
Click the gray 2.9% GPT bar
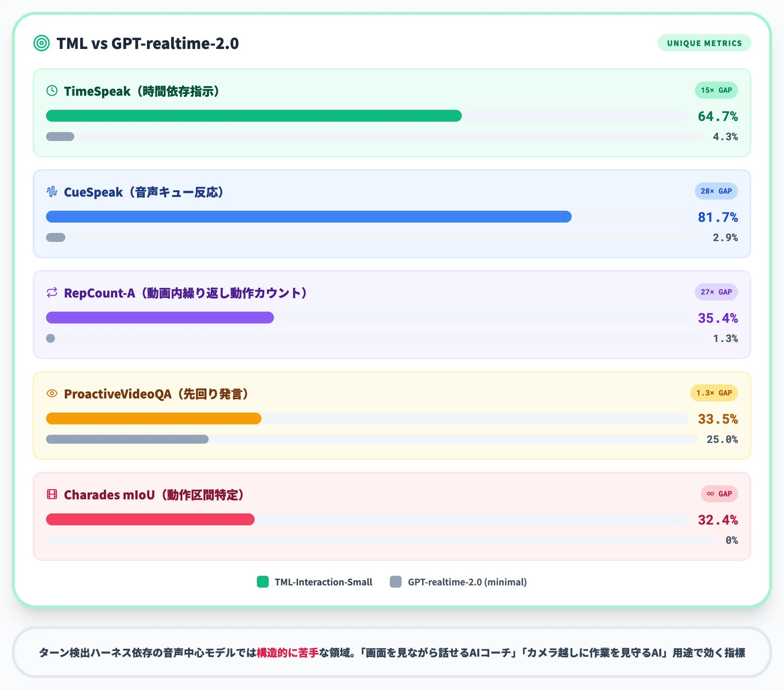(x=56, y=237)
